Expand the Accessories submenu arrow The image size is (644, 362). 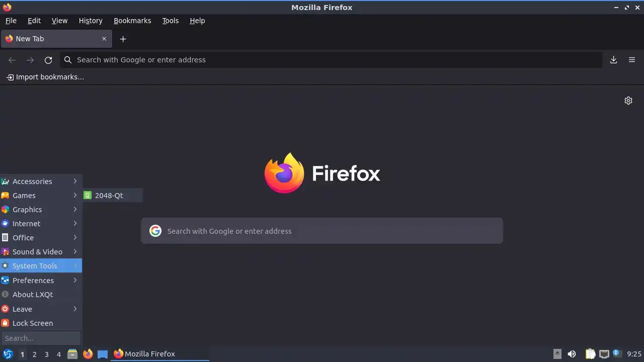pos(75,181)
